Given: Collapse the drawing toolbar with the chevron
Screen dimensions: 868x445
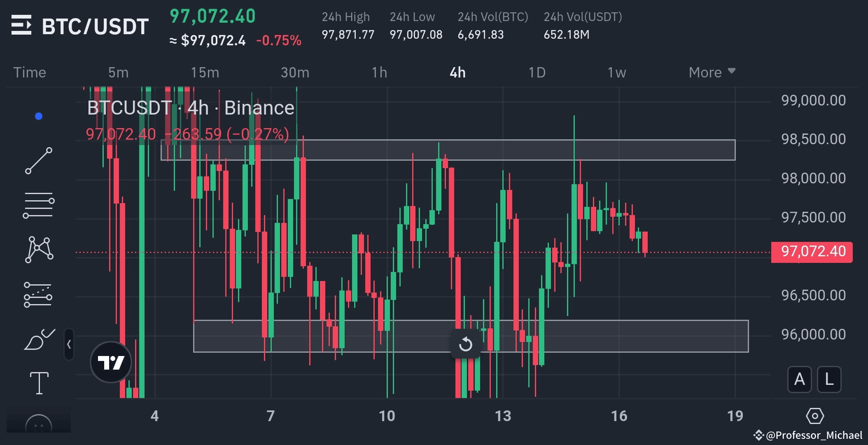Looking at the screenshot, I should point(68,344).
